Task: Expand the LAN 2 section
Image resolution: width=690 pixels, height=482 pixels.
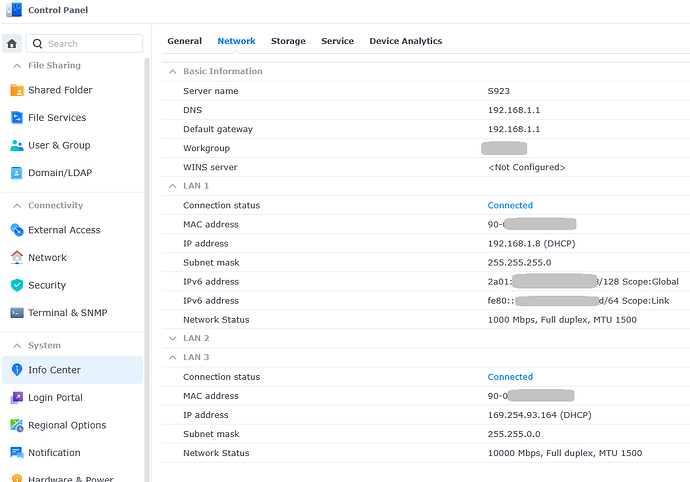Action: coord(172,339)
